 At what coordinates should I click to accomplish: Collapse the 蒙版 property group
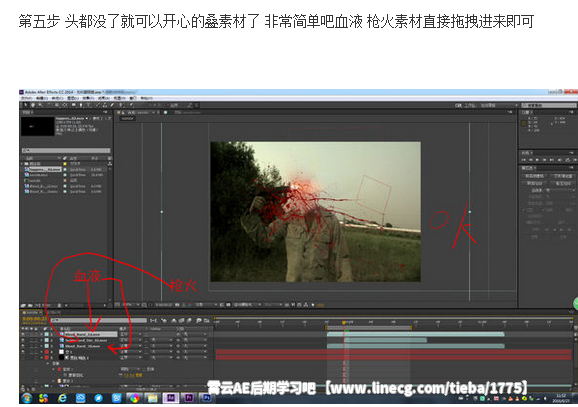(48, 363)
